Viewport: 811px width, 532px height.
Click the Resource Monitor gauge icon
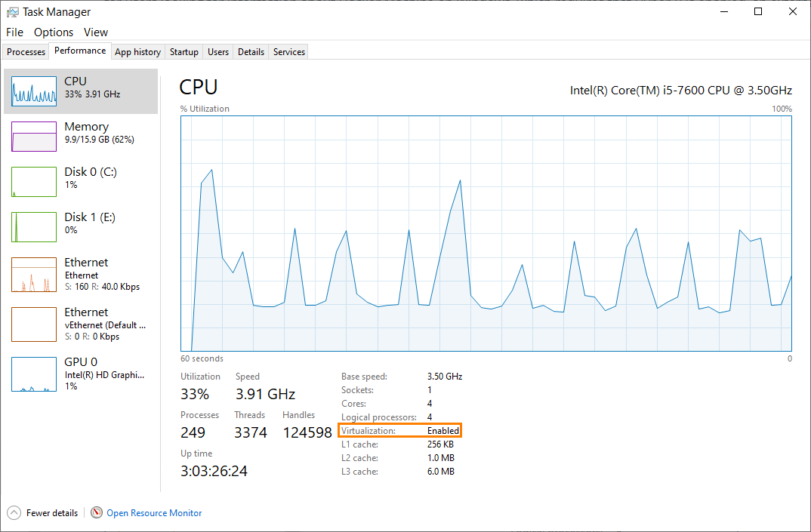(x=97, y=512)
